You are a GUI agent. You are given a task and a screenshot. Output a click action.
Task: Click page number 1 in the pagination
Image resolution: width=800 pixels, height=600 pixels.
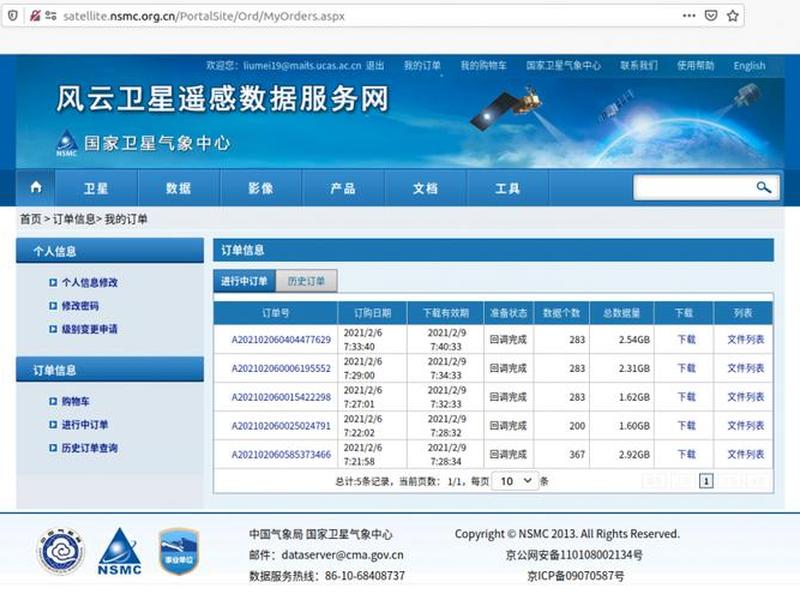tap(706, 481)
